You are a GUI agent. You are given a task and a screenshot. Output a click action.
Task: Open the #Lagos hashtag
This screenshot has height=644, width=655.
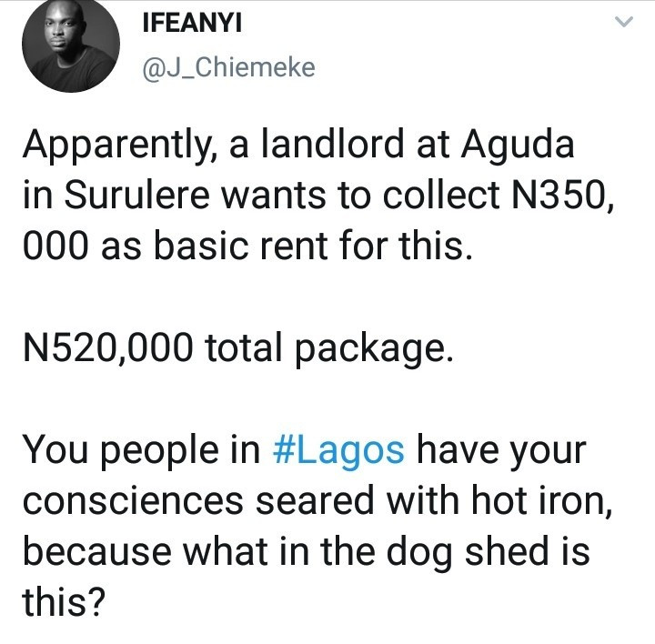(338, 452)
